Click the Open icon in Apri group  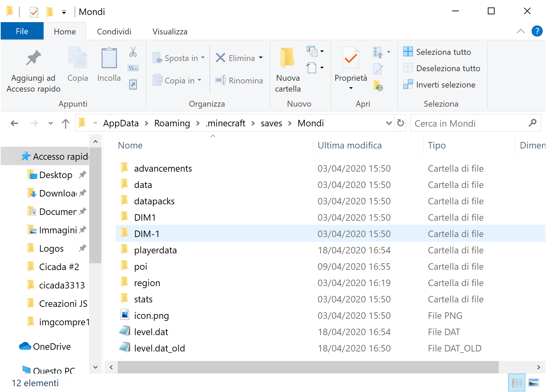[x=378, y=52]
